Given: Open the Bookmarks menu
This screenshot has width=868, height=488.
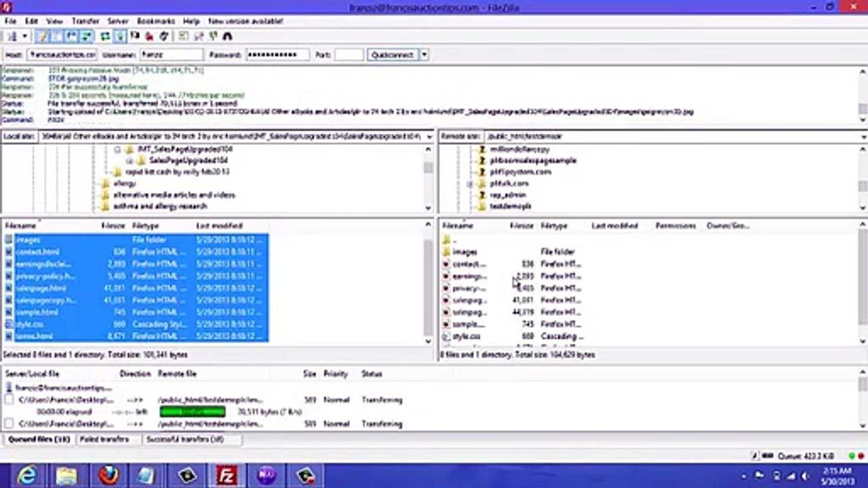Looking at the screenshot, I should [156, 21].
